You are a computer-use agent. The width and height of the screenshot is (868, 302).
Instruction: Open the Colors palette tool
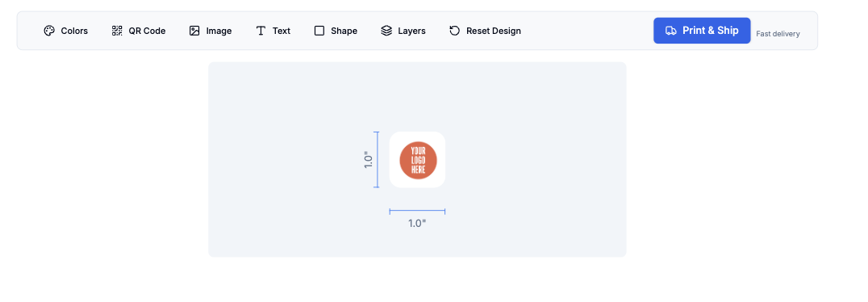tap(66, 31)
